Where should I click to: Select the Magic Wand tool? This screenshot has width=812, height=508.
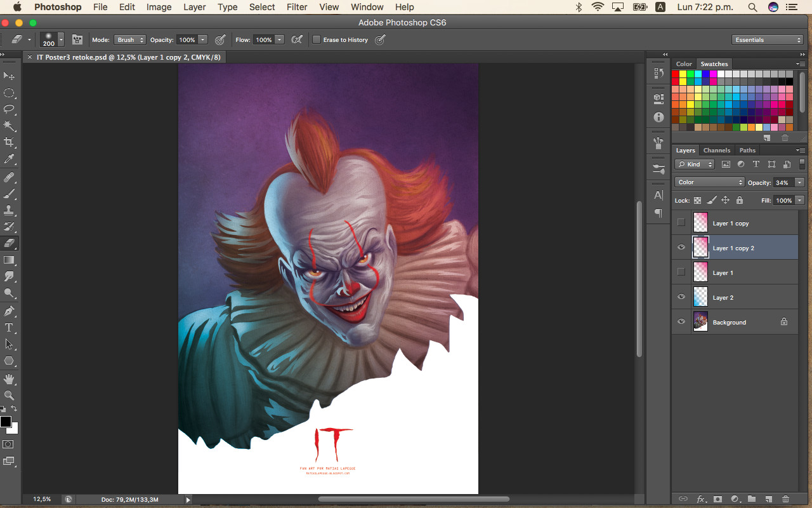coord(9,126)
